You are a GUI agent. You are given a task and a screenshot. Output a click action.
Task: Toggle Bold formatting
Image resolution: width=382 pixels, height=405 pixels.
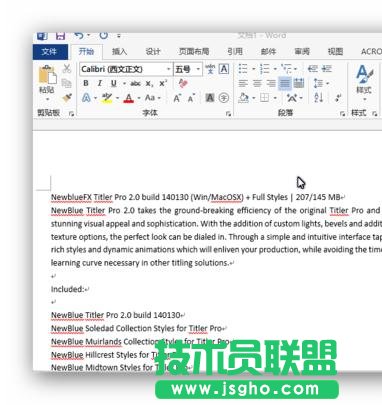point(86,83)
